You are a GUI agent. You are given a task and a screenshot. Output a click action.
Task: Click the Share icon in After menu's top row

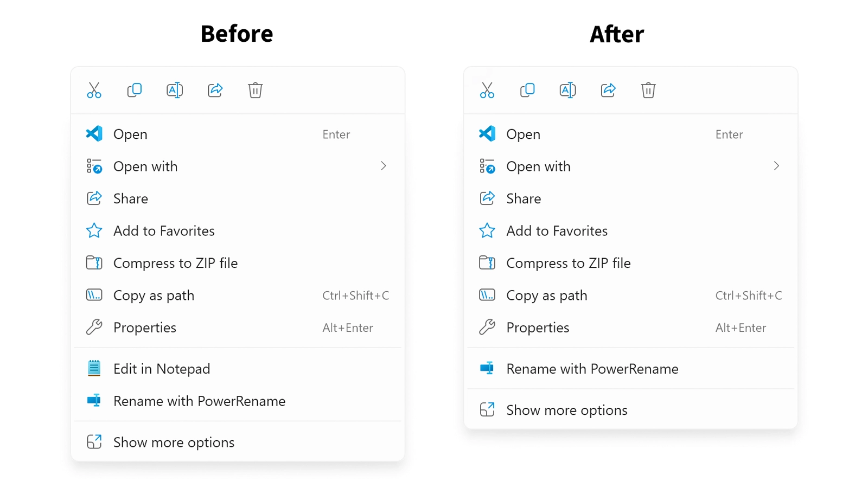tap(608, 90)
